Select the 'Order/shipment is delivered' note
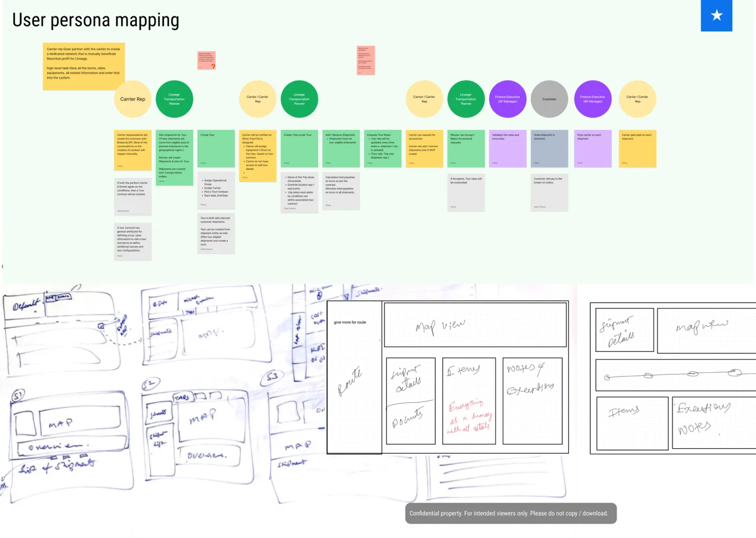 550,148
